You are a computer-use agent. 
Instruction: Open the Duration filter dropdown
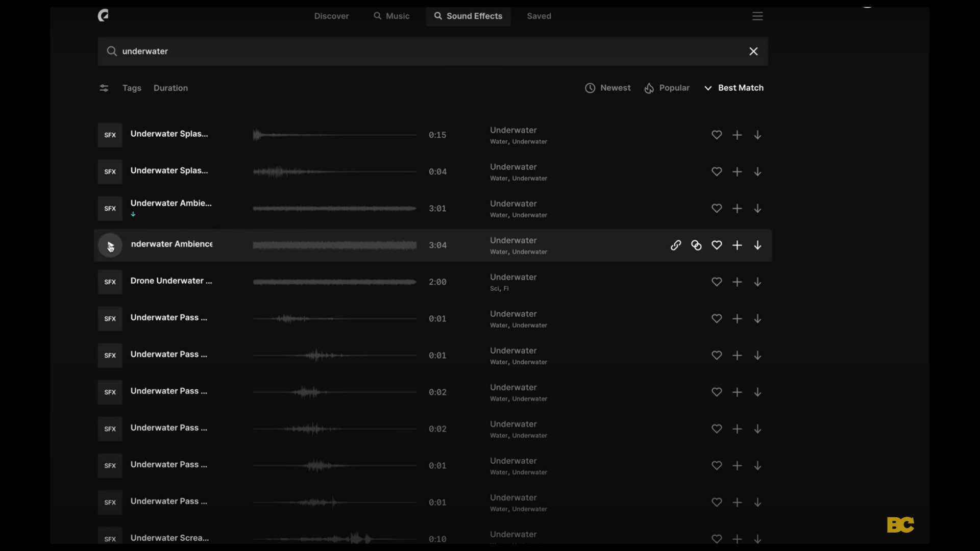[170, 88]
